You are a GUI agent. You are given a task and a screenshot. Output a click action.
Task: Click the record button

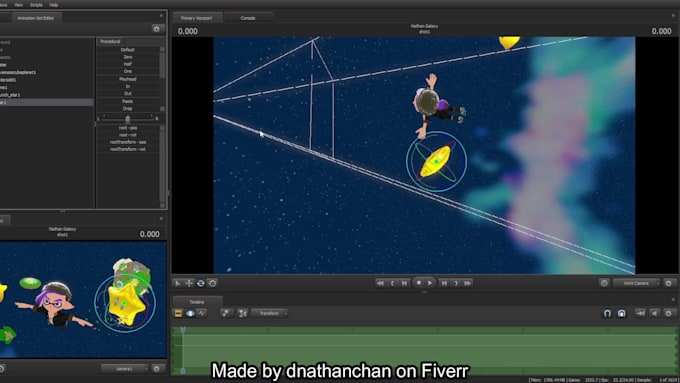pos(418,283)
